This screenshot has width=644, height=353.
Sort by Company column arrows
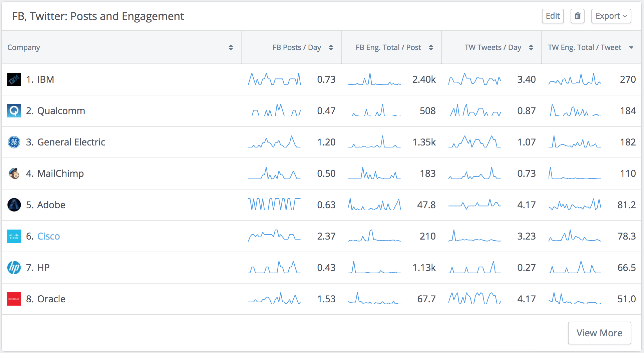[231, 47]
